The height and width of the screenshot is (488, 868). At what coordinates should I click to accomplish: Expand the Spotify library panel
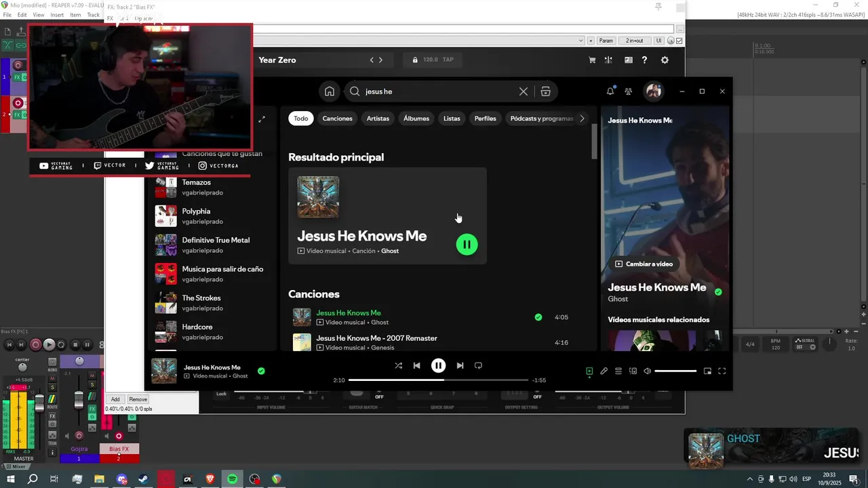[x=262, y=119]
